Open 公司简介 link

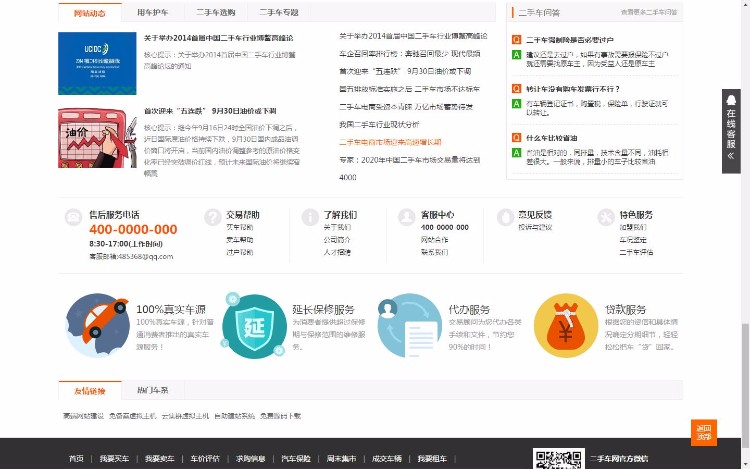pos(337,240)
